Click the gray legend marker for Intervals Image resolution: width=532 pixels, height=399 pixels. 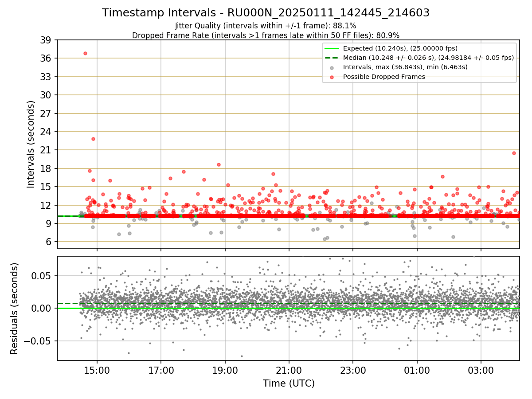[x=332, y=68]
